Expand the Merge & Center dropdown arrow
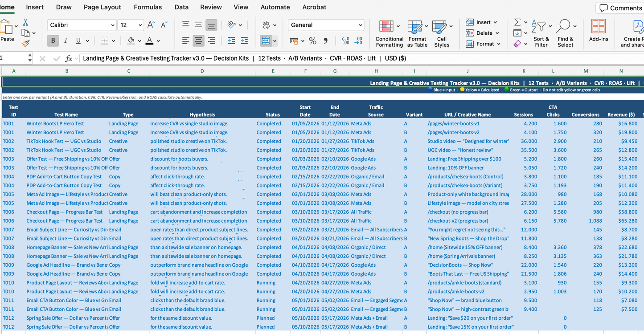Viewport: 644px width, 334px height. click(x=275, y=41)
